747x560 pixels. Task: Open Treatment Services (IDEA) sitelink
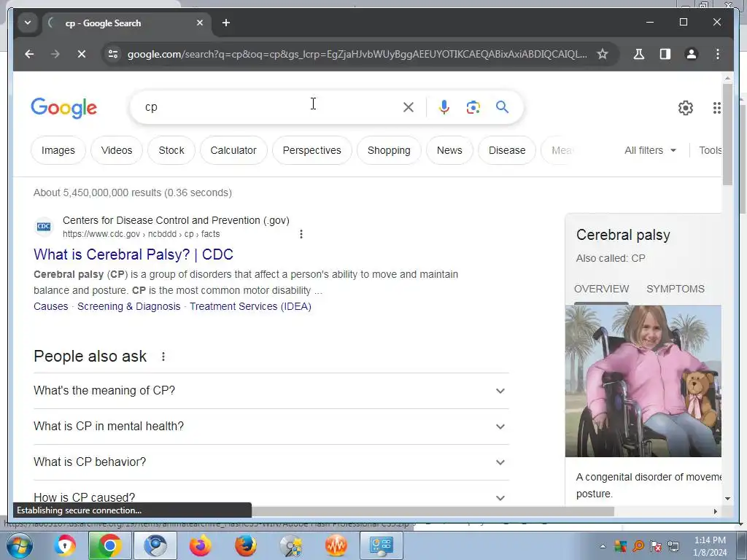point(251,306)
